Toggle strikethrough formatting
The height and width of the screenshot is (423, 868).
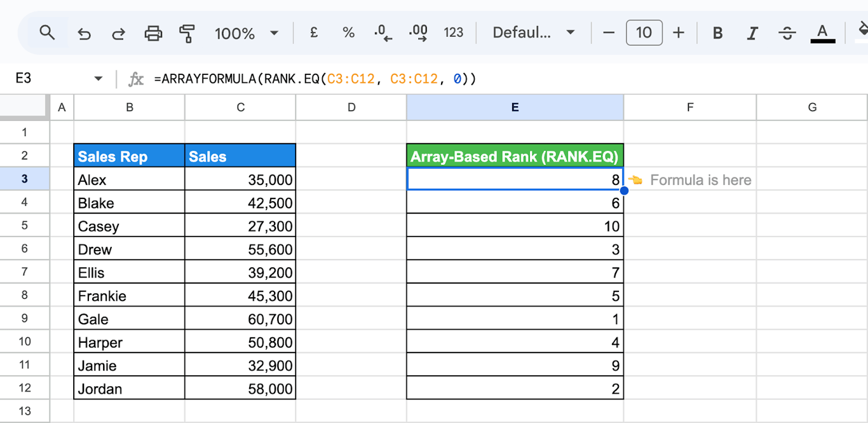[787, 33]
